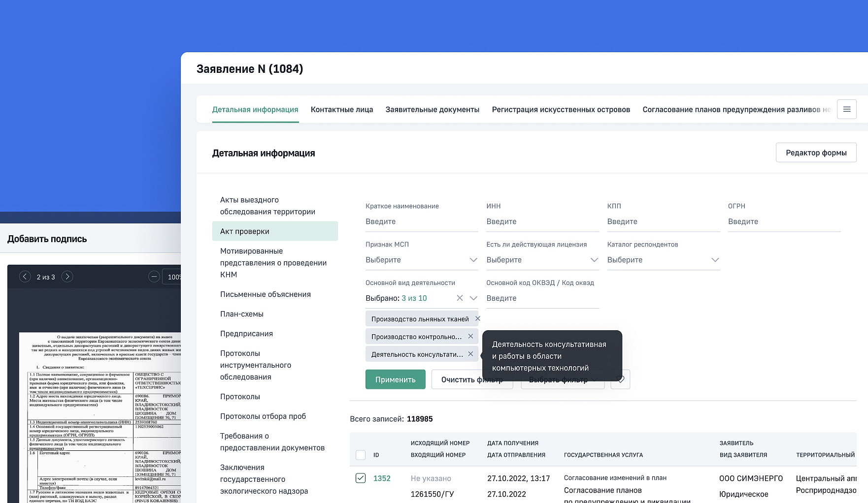Image resolution: width=868 pixels, height=503 pixels.
Task: Open the 'Редактор формы' editor
Action: [x=815, y=153]
